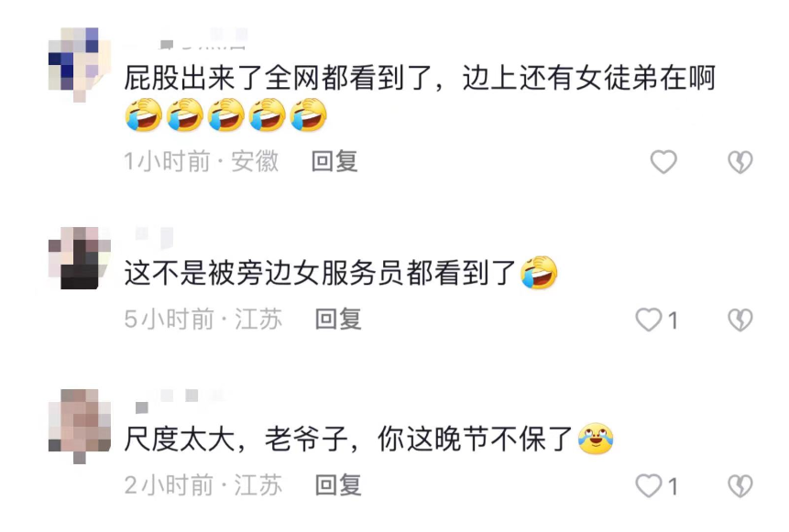The height and width of the screenshot is (532, 789).
Task: Open the second commenter's username
Action: [x=155, y=237]
